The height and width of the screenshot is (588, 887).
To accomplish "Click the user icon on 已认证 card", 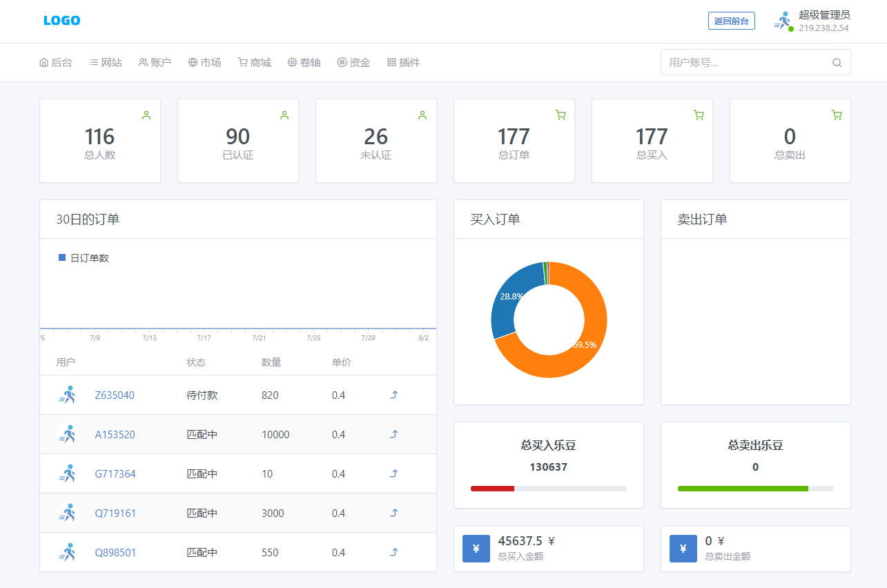I will click(x=284, y=115).
